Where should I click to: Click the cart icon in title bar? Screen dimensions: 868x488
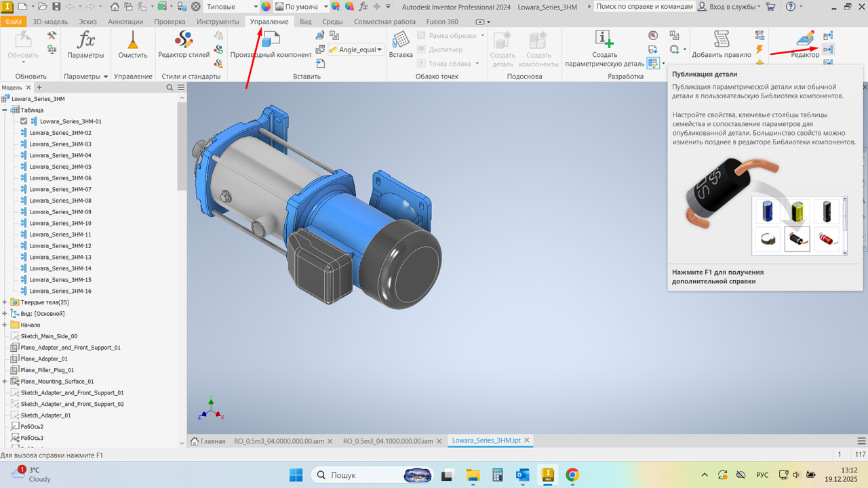(x=770, y=6)
